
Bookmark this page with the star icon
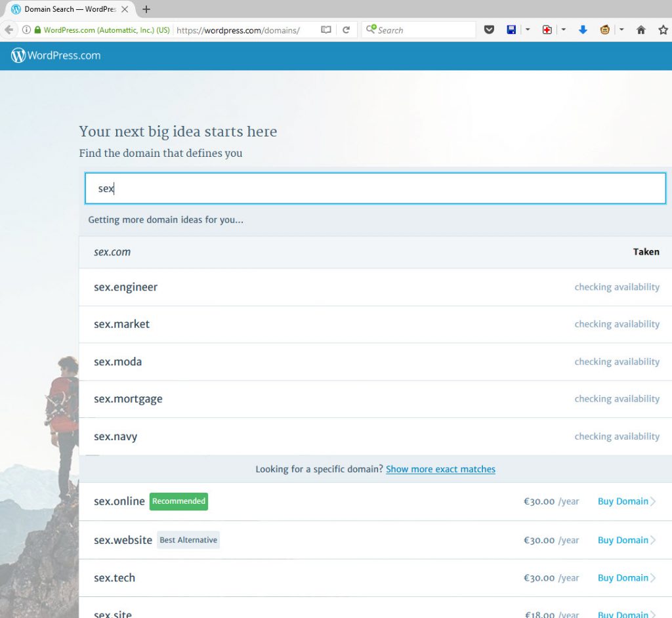663,30
